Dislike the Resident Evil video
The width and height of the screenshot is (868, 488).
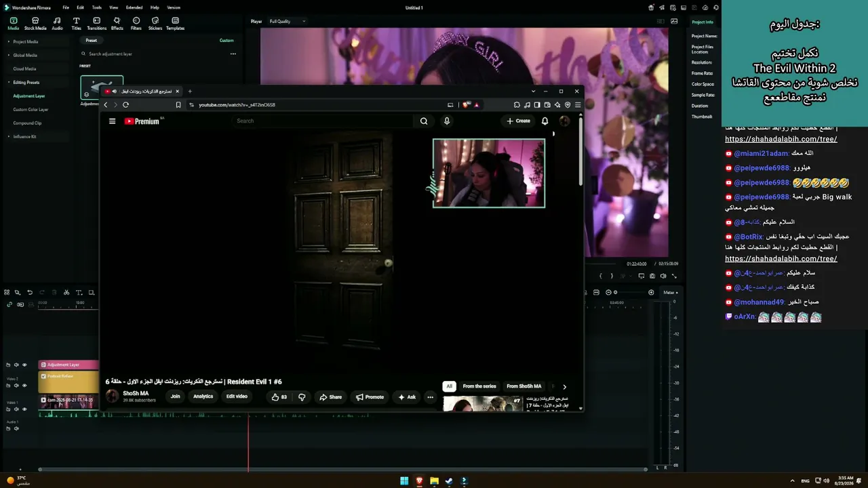pyautogui.click(x=302, y=397)
